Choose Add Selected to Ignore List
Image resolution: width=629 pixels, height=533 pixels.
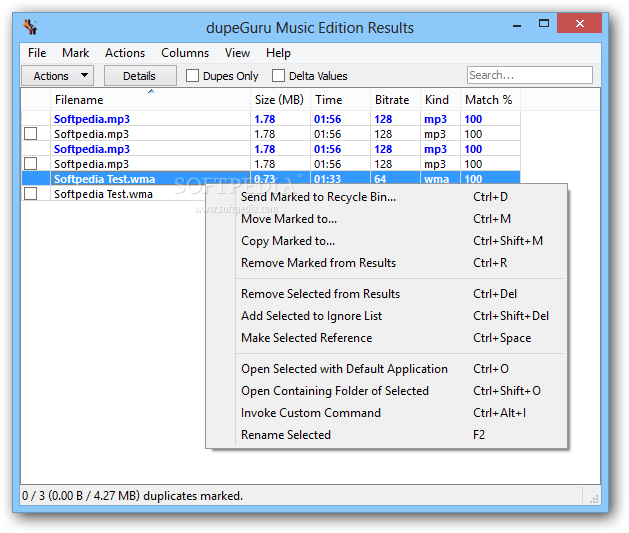point(386,316)
